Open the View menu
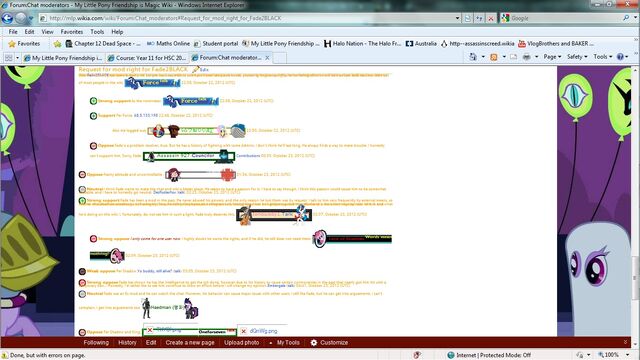The image size is (640, 360). 47,31
